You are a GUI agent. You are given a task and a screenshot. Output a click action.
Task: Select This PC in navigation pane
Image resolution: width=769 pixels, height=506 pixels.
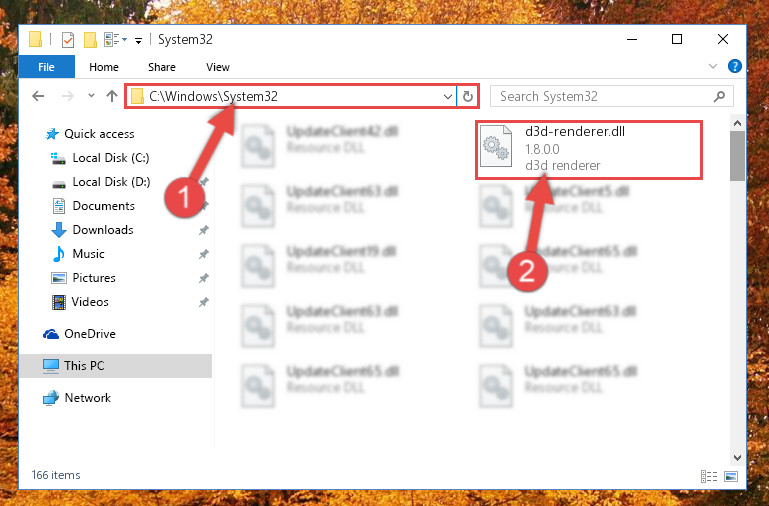point(115,366)
